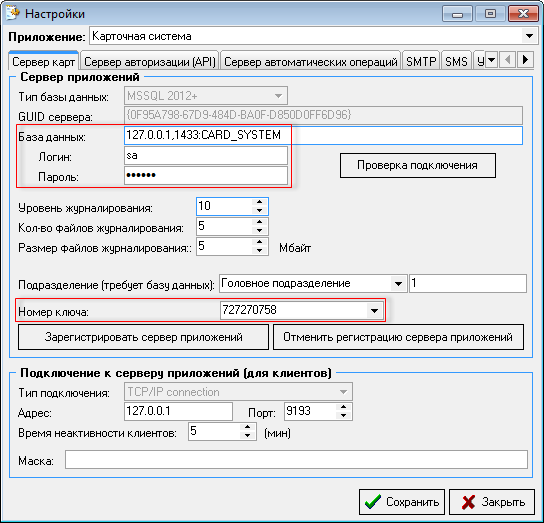Screen dimensions: 544x523
Task: Click Отменить регистрацию сервера приложений
Action: pyautogui.click(x=398, y=337)
